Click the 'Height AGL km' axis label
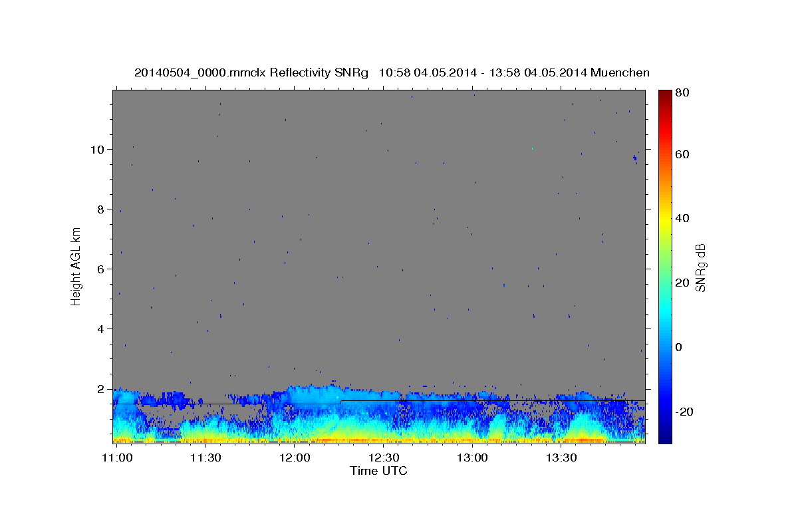 click(x=76, y=267)
